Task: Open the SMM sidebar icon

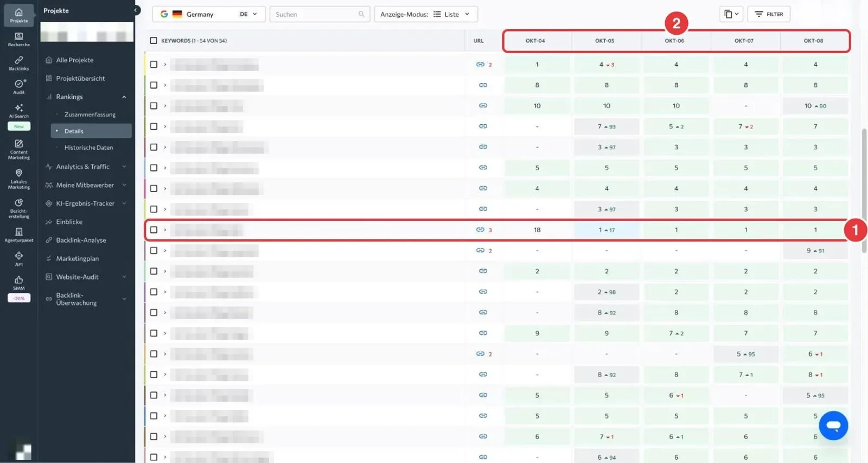Action: [x=18, y=282]
